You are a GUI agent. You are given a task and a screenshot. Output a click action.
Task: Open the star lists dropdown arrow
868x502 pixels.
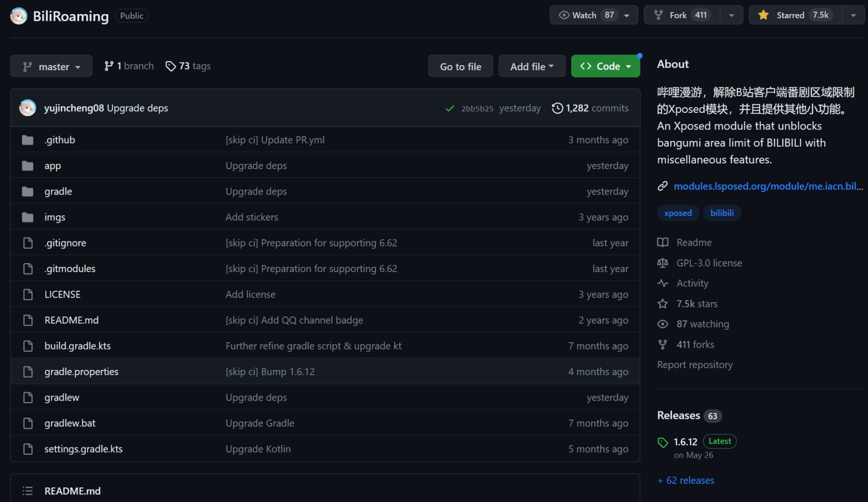pos(853,15)
